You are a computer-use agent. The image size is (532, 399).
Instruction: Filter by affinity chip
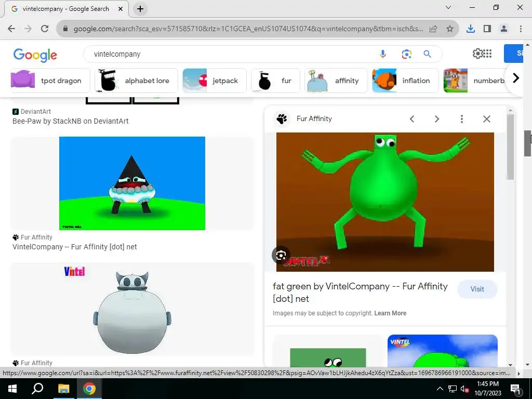pyautogui.click(x=336, y=81)
